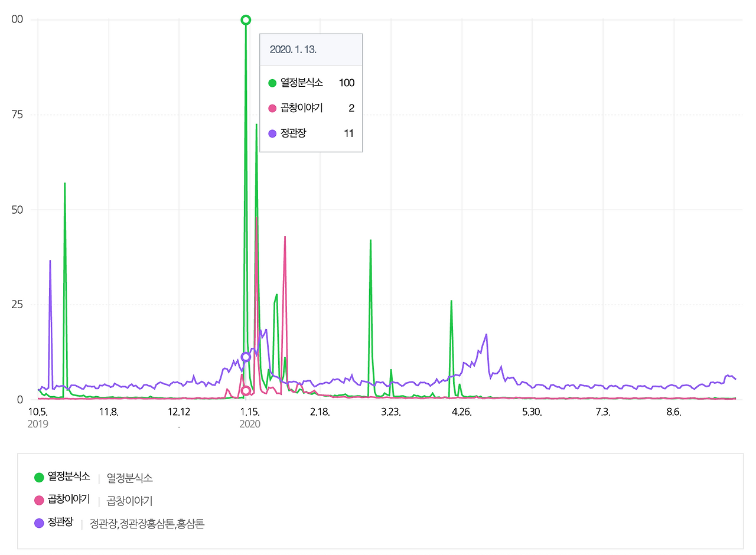756x555 pixels.
Task: Click the purple dot beside 정관장 in tooltip
Action: (272, 133)
